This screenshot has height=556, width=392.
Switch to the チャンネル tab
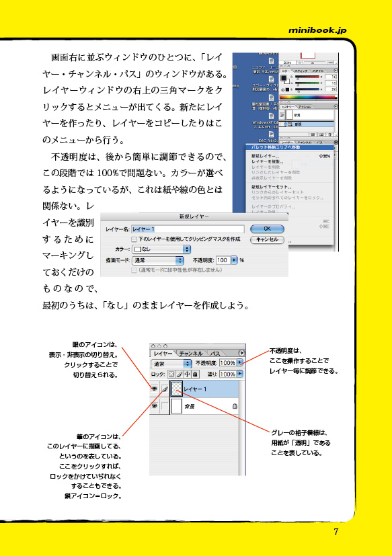(190, 354)
